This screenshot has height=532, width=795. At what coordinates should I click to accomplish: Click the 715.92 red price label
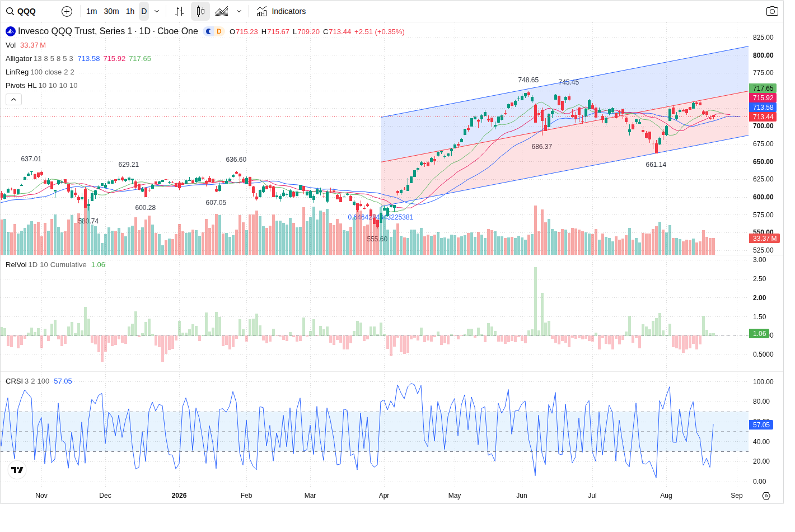point(763,98)
